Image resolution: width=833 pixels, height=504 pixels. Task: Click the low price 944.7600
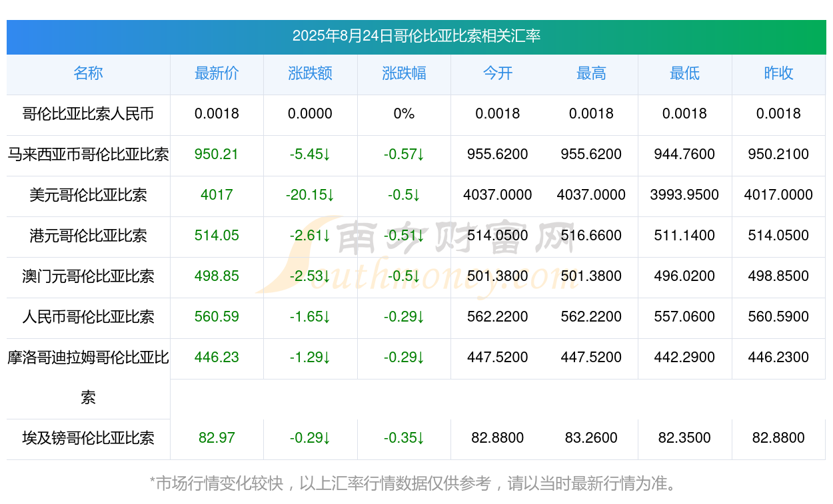coord(684,154)
